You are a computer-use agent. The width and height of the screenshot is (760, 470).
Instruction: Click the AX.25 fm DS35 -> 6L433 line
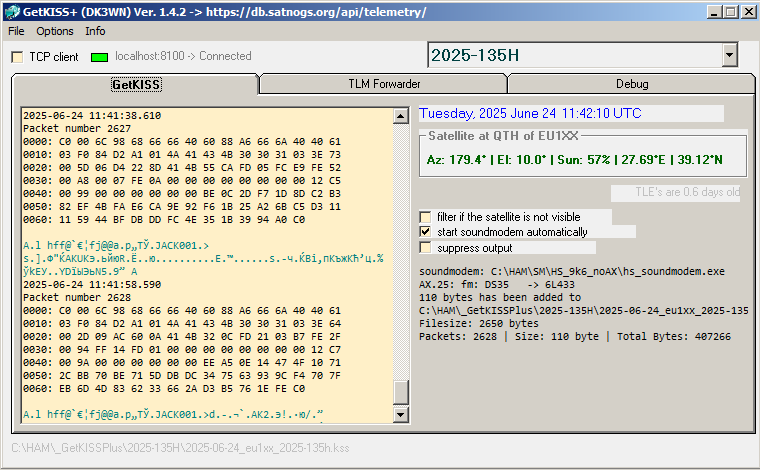click(x=497, y=284)
